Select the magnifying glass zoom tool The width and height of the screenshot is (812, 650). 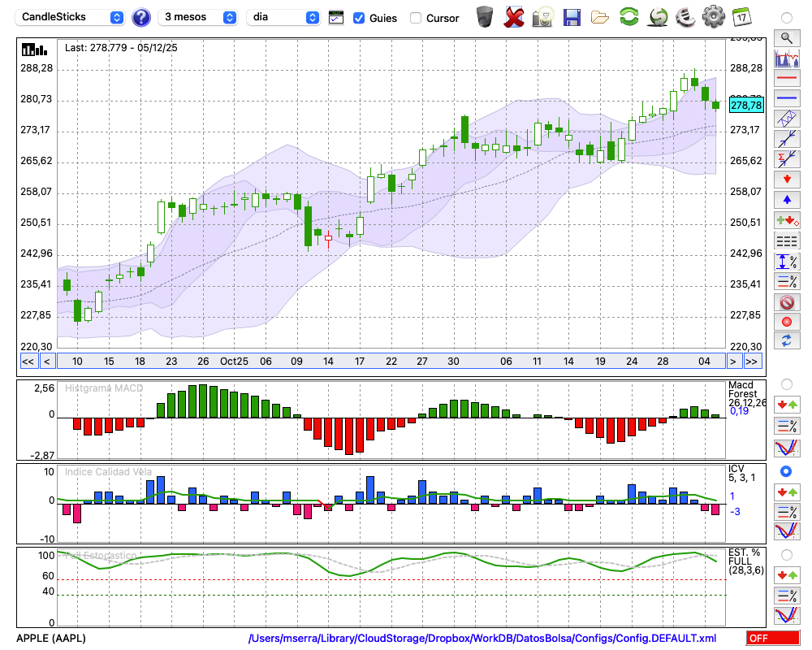pyautogui.click(x=786, y=37)
